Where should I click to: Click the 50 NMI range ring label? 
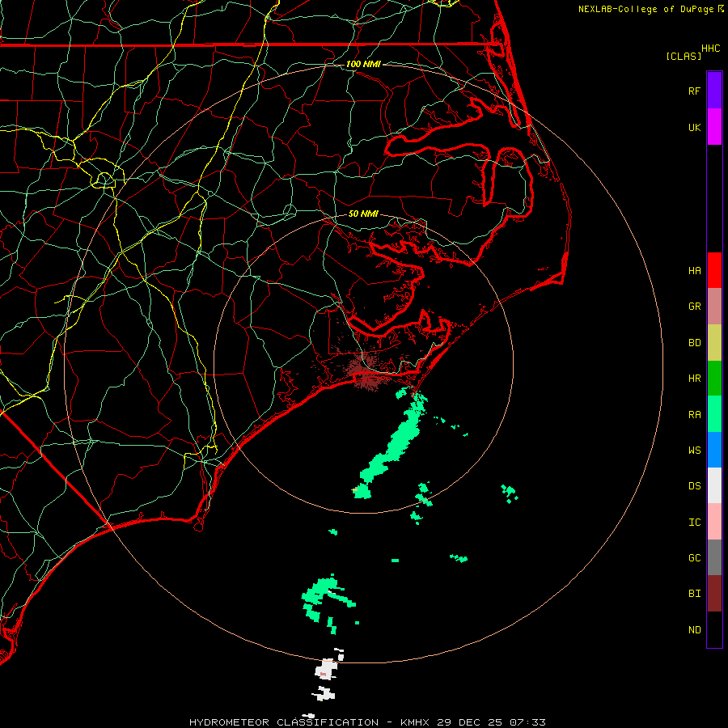[x=363, y=214]
